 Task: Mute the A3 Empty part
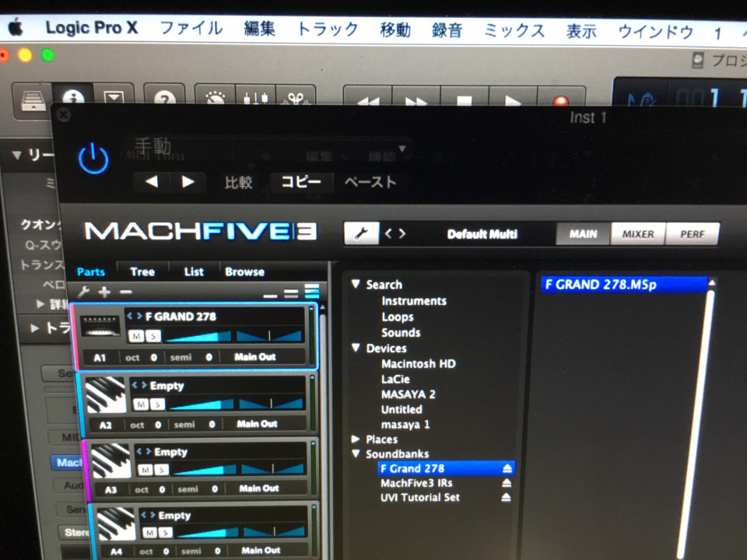pyautogui.click(x=146, y=470)
